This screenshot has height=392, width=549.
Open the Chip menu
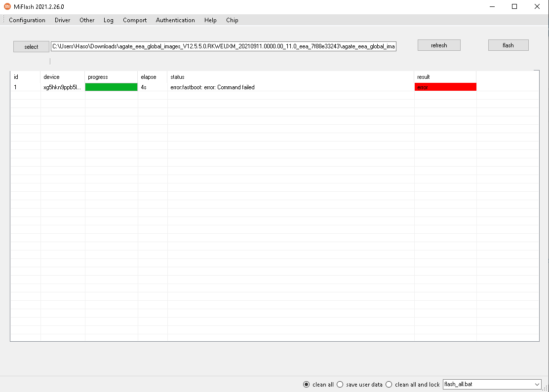tap(232, 20)
